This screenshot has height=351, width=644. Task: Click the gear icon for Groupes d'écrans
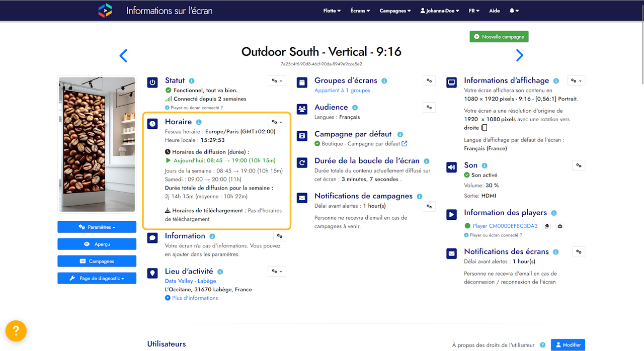(429, 80)
